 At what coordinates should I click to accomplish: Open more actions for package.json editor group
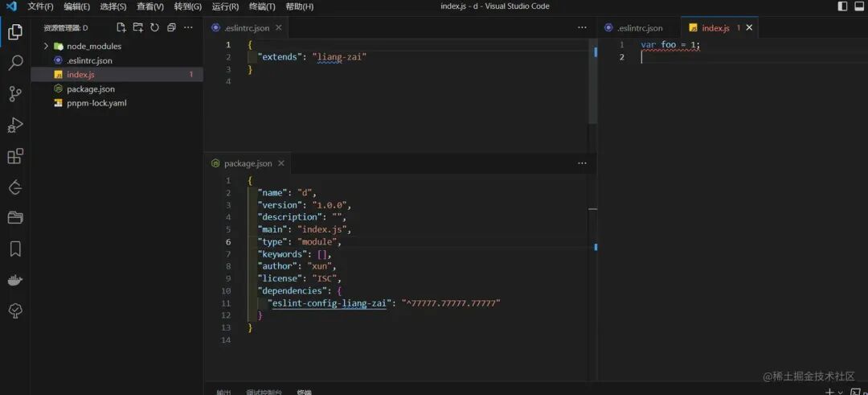(x=582, y=163)
